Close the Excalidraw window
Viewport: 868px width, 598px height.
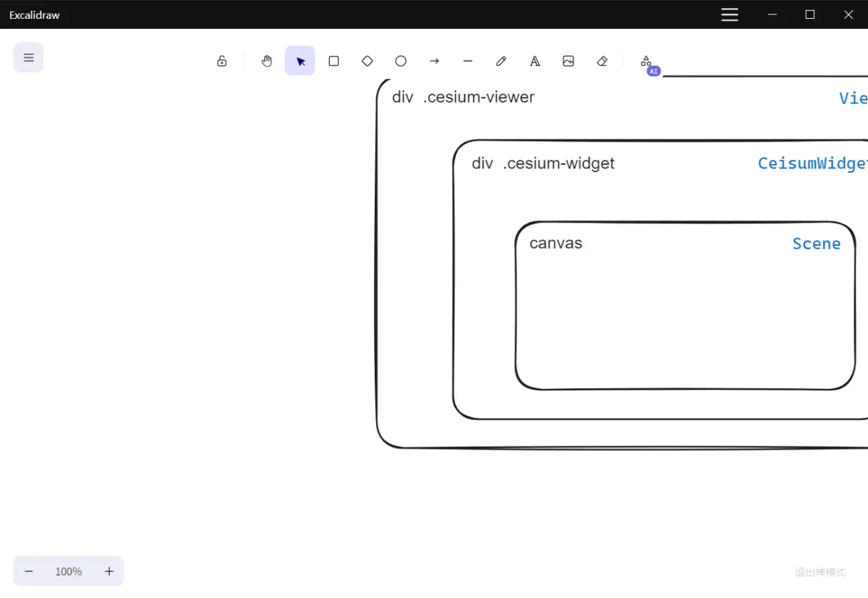pos(848,14)
